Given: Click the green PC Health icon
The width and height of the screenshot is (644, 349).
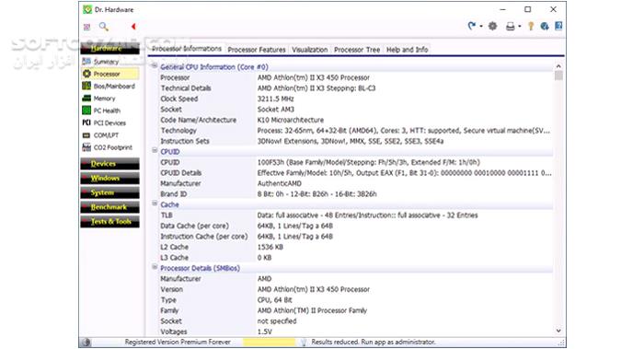Looking at the screenshot, I should (x=86, y=111).
